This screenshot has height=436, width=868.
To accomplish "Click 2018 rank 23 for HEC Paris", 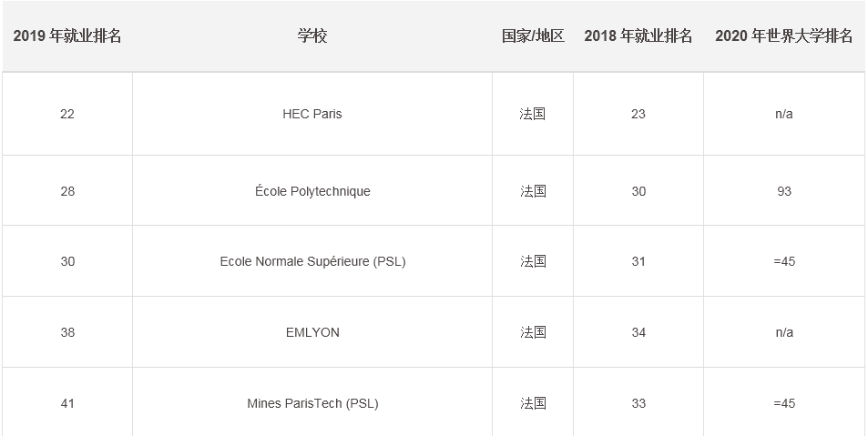I will point(638,114).
